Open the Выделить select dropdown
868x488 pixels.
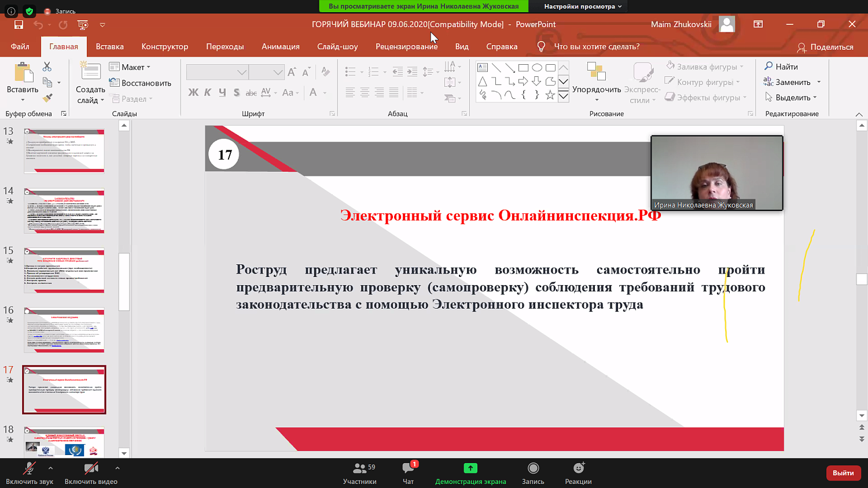point(790,97)
